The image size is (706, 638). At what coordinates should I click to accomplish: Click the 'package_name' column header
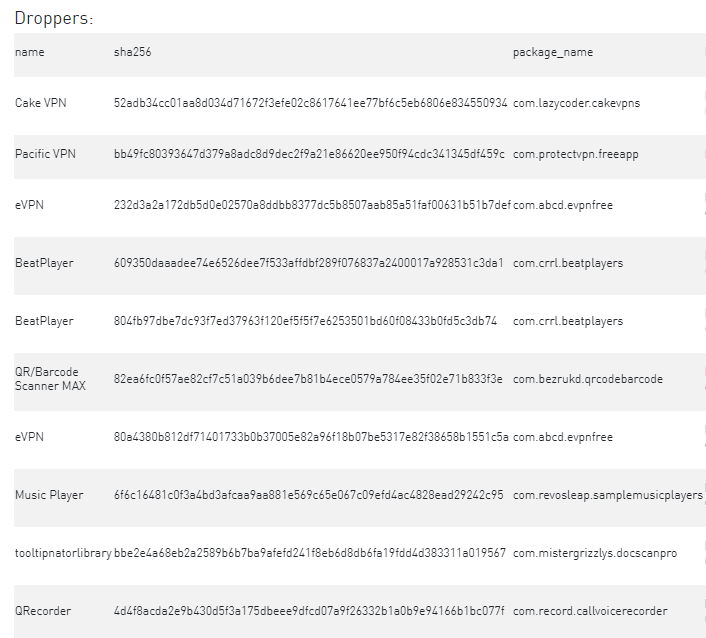tap(553, 53)
